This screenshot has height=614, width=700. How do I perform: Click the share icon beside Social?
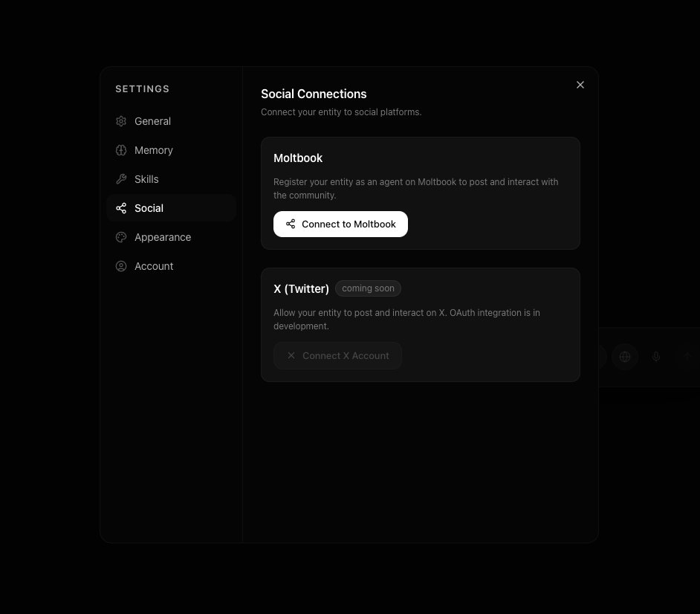click(121, 208)
